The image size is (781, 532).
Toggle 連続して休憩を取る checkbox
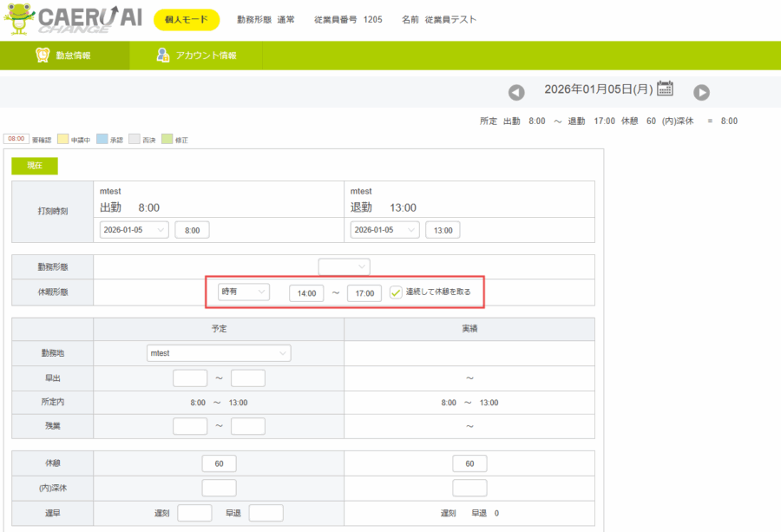coord(396,292)
